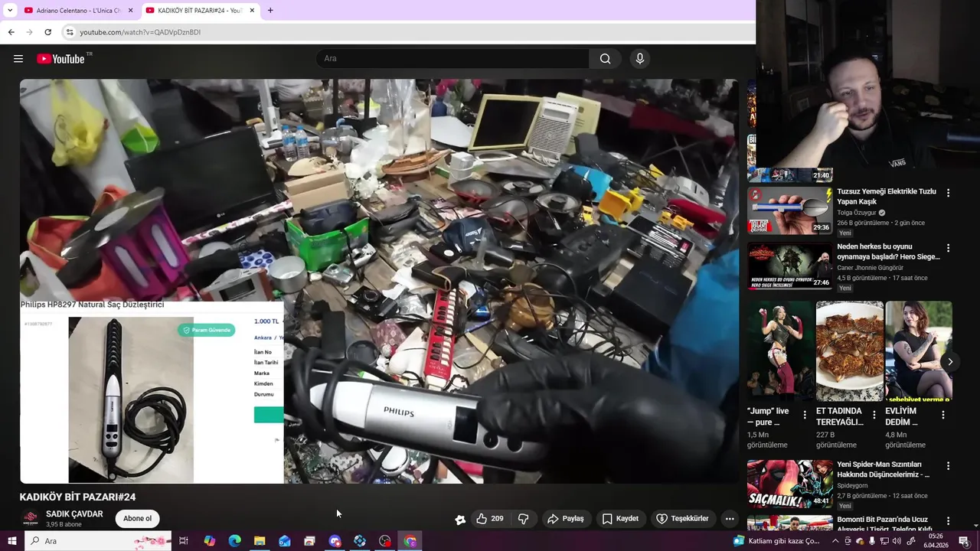Expand the tab search dropdown chevron
The width and height of the screenshot is (980, 551).
[10, 11]
